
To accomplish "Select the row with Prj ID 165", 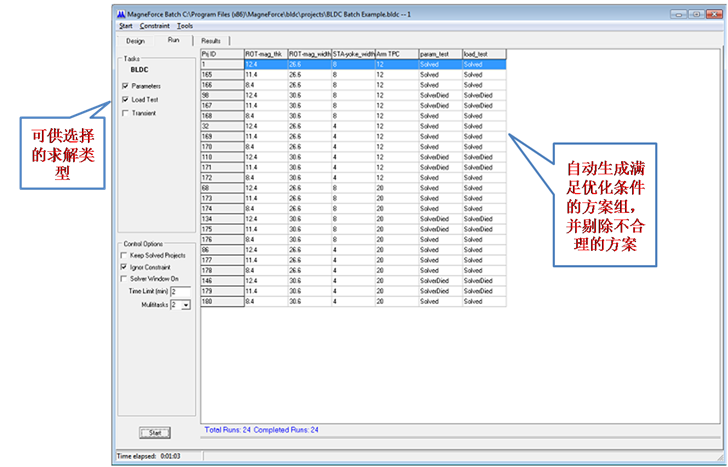I will [221, 75].
